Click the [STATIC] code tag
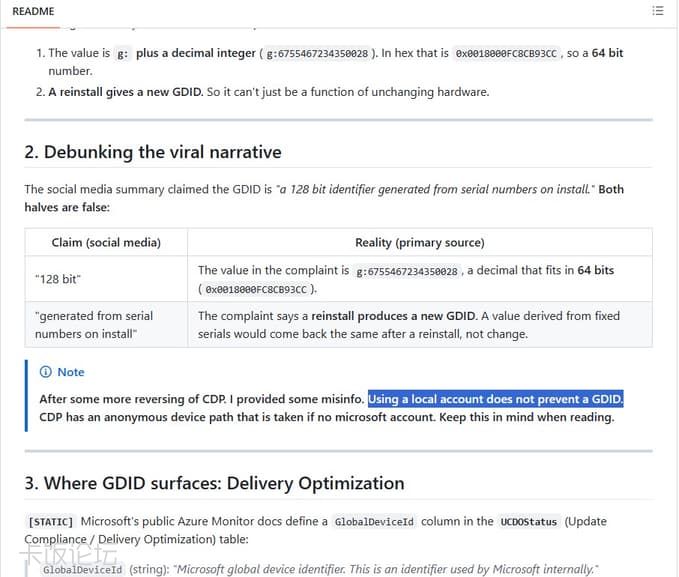 point(51,522)
